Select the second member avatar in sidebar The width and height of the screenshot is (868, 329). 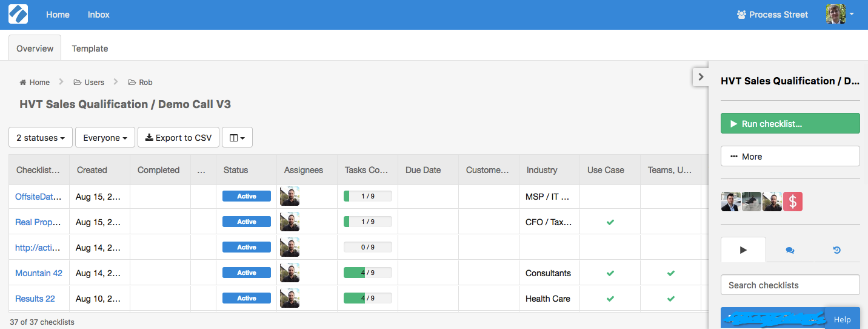click(x=752, y=202)
